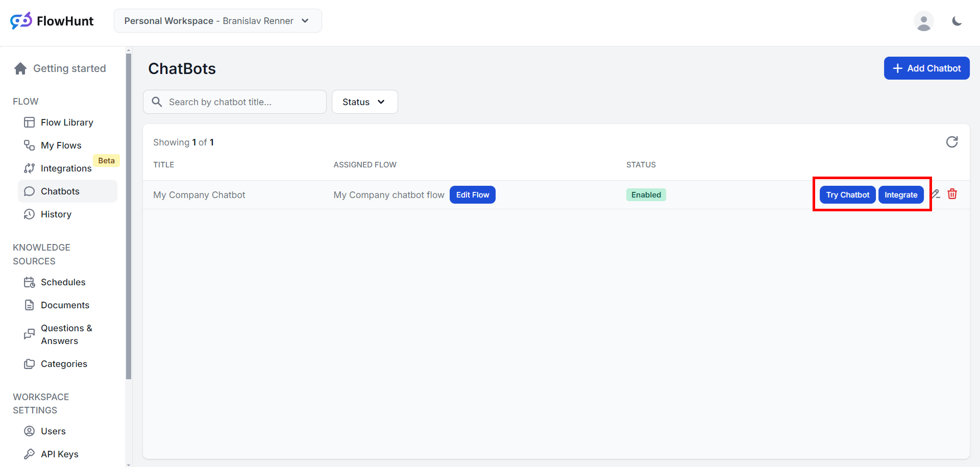Click the API Keys key icon
The image size is (980, 467).
coord(30,454)
